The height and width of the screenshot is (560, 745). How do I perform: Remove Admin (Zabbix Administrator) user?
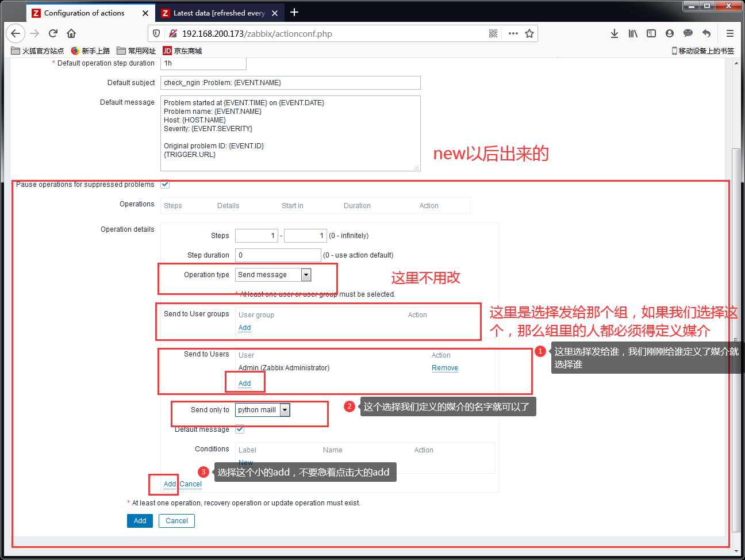pyautogui.click(x=445, y=368)
